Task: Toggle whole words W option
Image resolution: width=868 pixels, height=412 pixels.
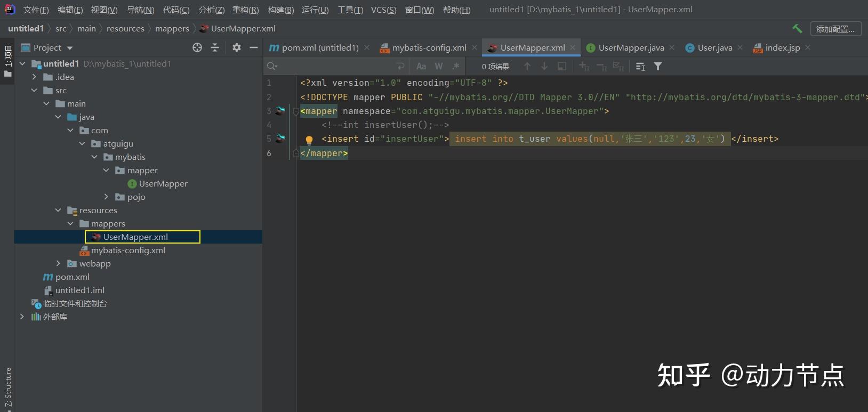Action: (439, 66)
